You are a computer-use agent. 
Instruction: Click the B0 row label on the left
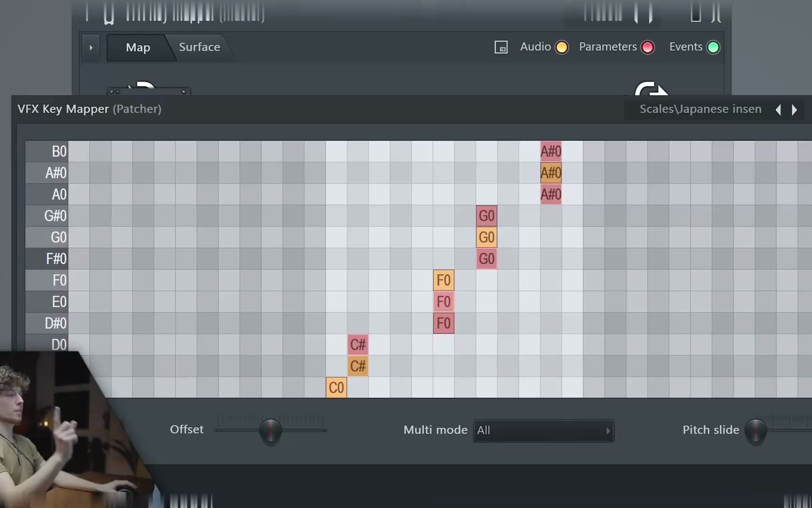pos(59,151)
